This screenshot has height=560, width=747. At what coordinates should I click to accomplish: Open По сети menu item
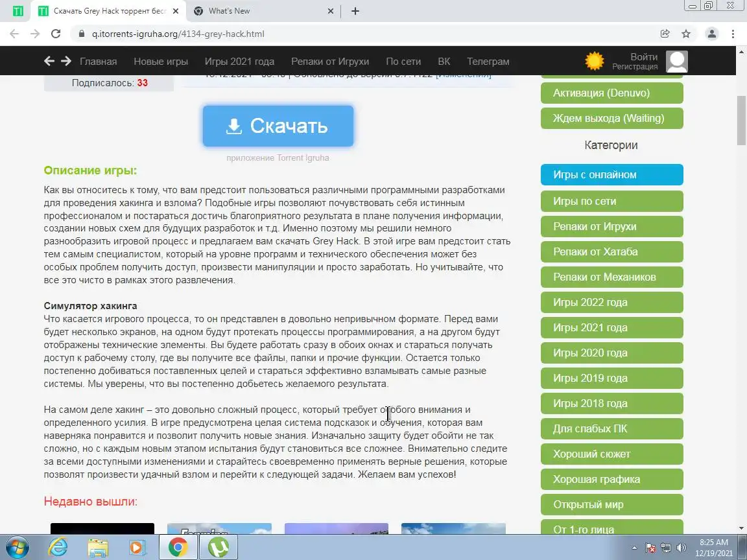tap(403, 62)
